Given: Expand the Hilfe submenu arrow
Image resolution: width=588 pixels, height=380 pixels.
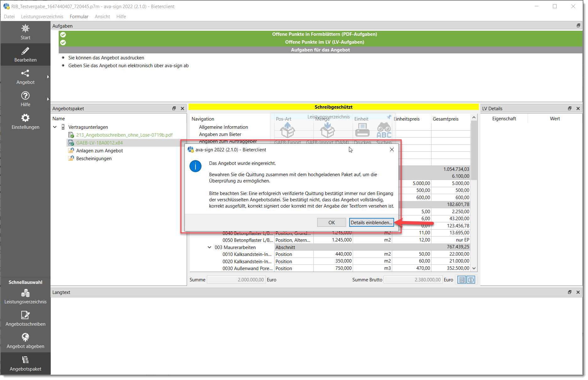Looking at the screenshot, I should pyautogui.click(x=48, y=99).
